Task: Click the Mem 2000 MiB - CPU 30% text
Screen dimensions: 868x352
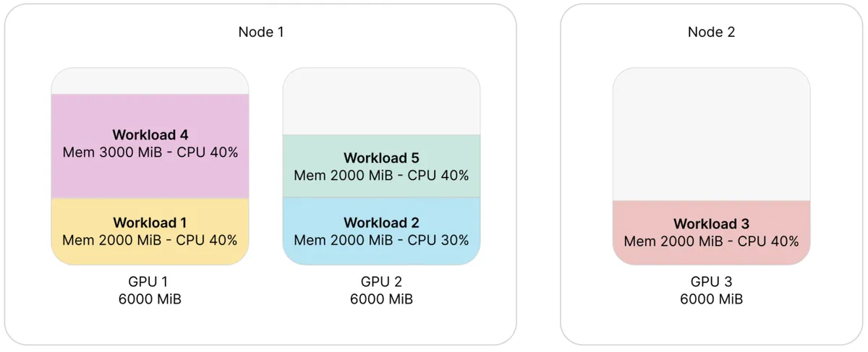Action: tap(381, 240)
